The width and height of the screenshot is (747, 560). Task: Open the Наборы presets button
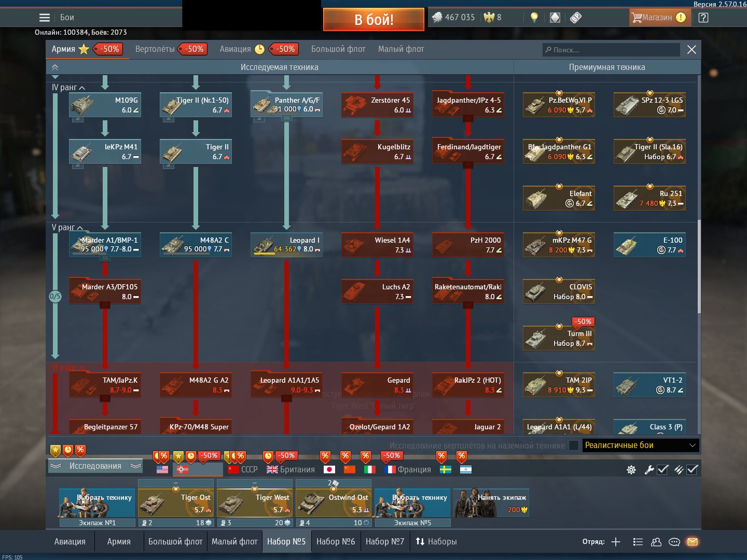point(436,542)
